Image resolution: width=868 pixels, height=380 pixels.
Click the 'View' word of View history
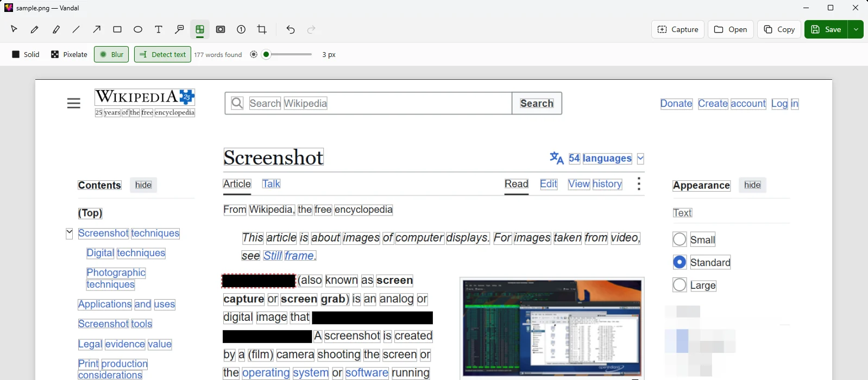pyautogui.click(x=579, y=184)
